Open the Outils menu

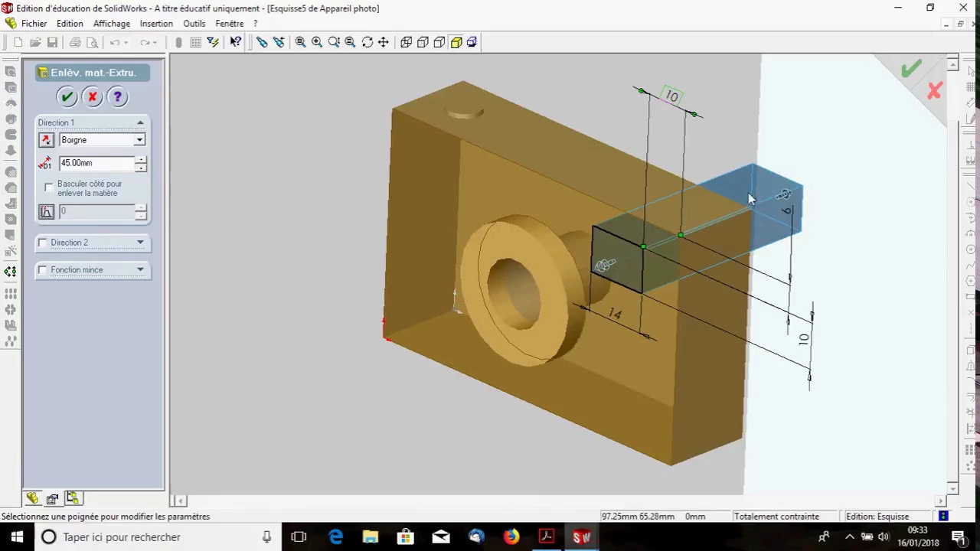194,24
